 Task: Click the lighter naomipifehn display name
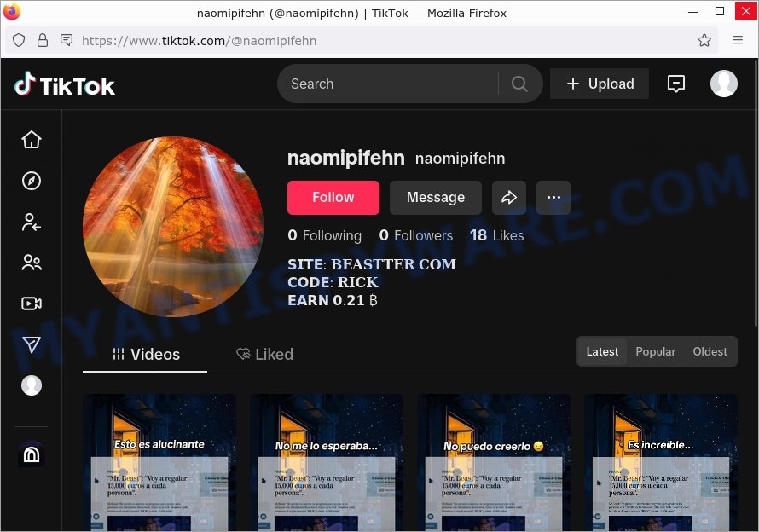click(460, 159)
